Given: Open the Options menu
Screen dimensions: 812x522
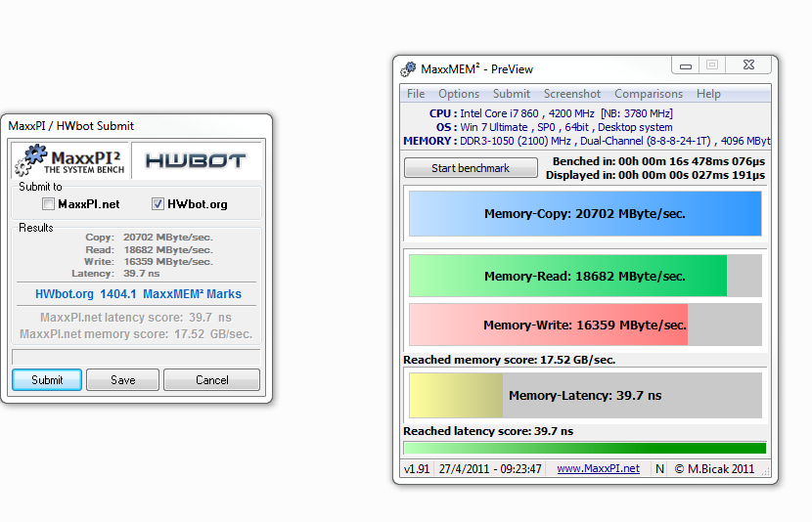Looking at the screenshot, I should pyautogui.click(x=459, y=94).
